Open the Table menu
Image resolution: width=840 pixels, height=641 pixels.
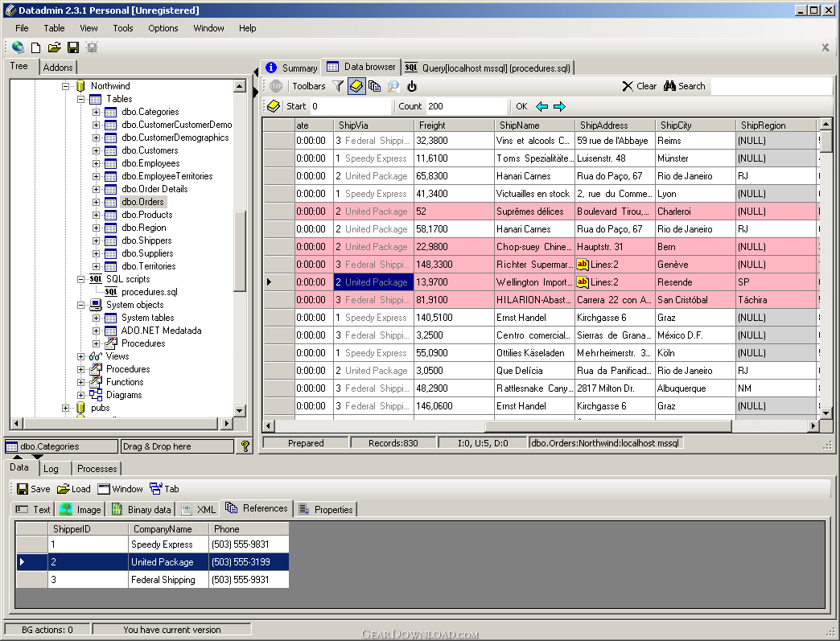click(54, 28)
